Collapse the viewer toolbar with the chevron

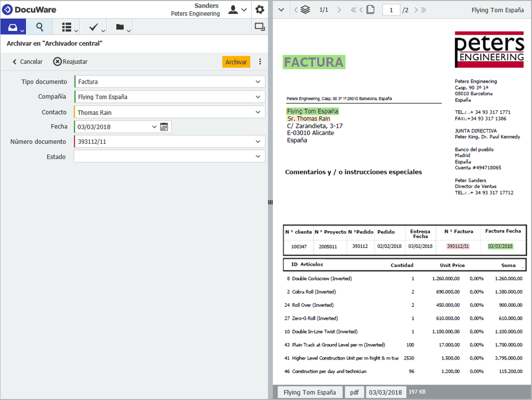point(281,9)
